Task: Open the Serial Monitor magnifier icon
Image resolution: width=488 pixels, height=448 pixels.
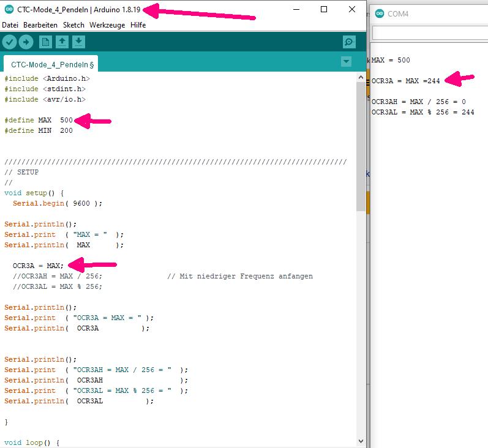Action: (349, 42)
